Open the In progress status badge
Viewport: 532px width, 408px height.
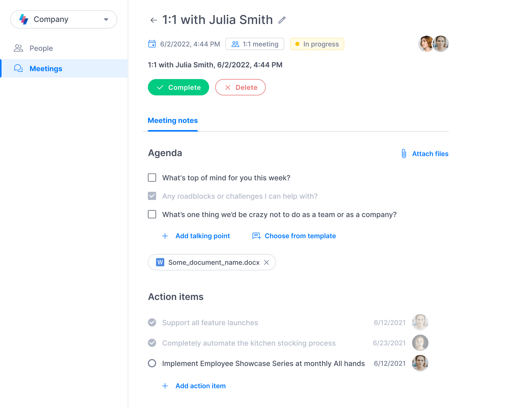[x=317, y=44]
